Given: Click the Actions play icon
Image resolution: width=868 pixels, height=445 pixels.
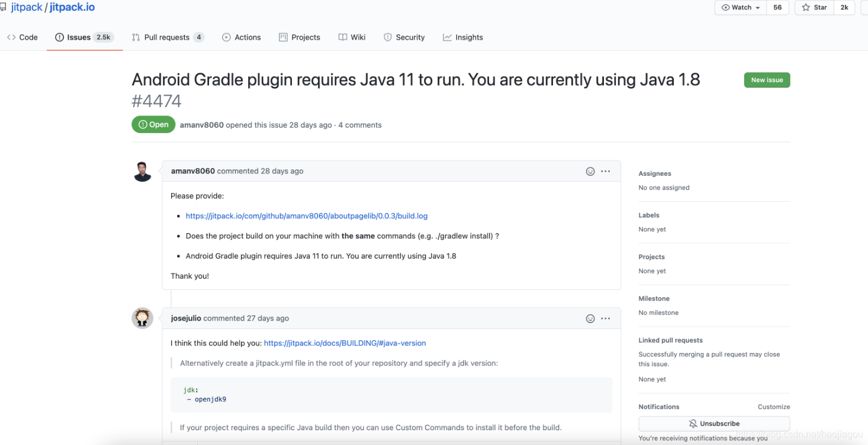Looking at the screenshot, I should [226, 37].
